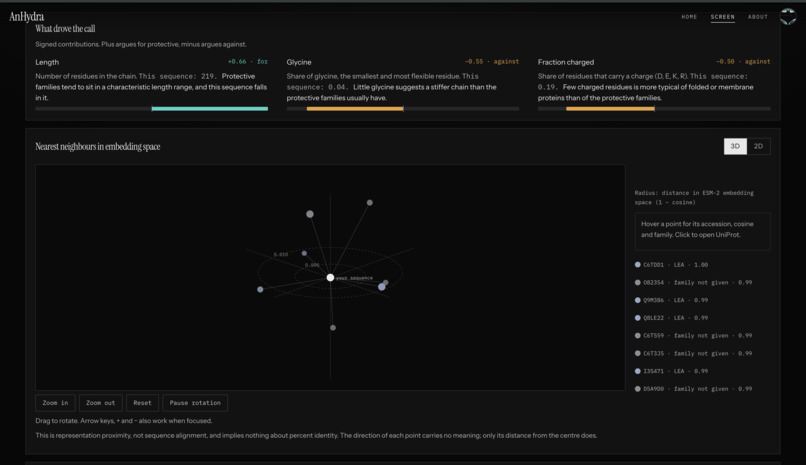
Task: Click the D5A9D0 legend entry
Action: (x=693, y=389)
